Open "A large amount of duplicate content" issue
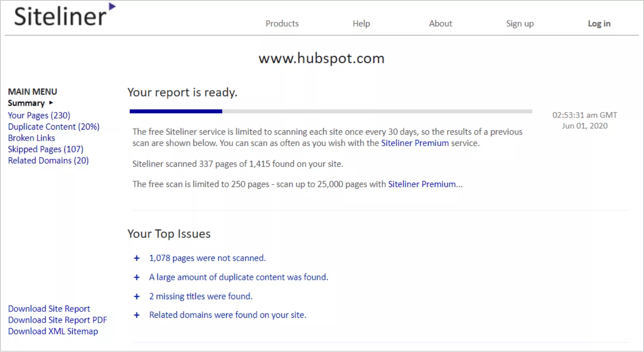Screen dimensions: 644x352 pos(239,277)
